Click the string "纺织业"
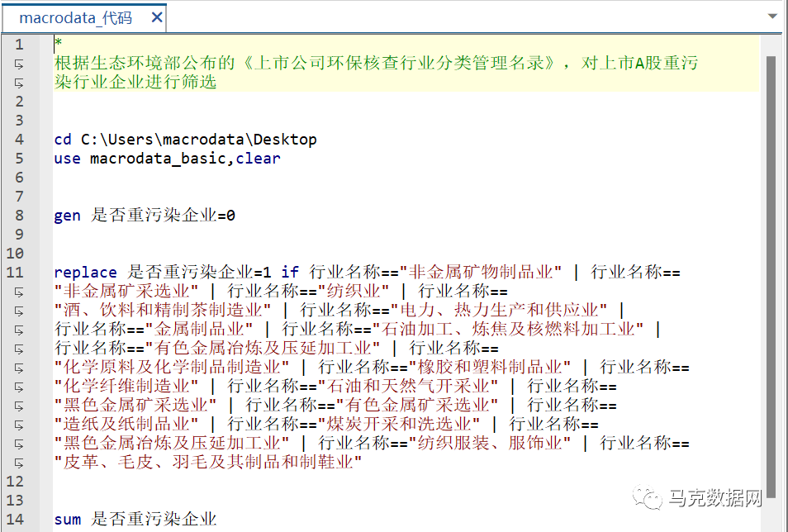 click(x=354, y=291)
